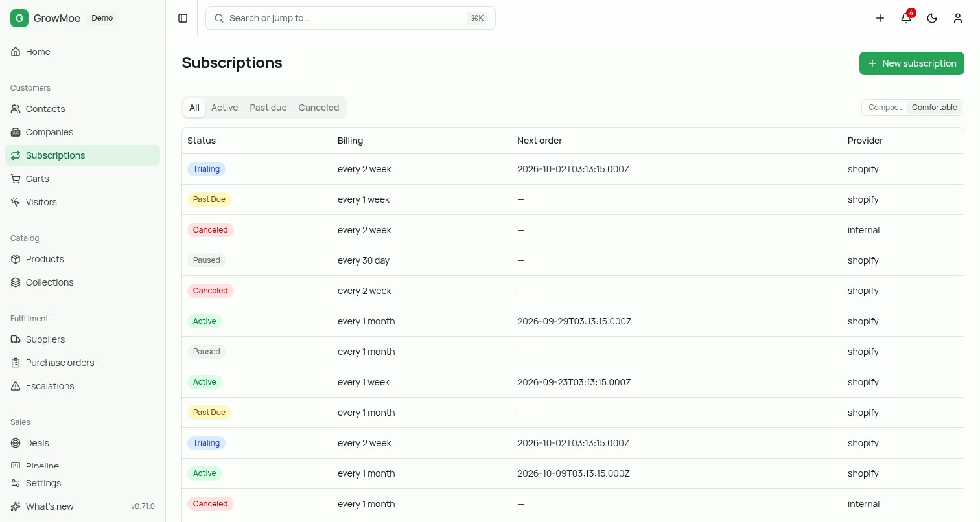Click Paused badge in 30 day row
Image resolution: width=980 pixels, height=522 pixels.
coord(207,260)
